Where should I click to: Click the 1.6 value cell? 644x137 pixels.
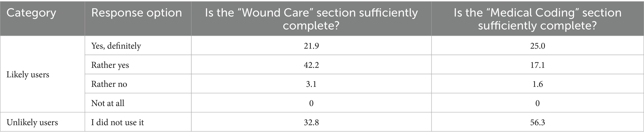[x=537, y=84]
